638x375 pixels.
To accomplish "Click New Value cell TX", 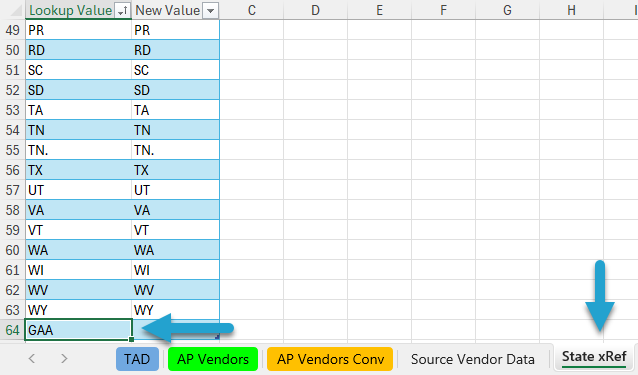I will (x=175, y=170).
